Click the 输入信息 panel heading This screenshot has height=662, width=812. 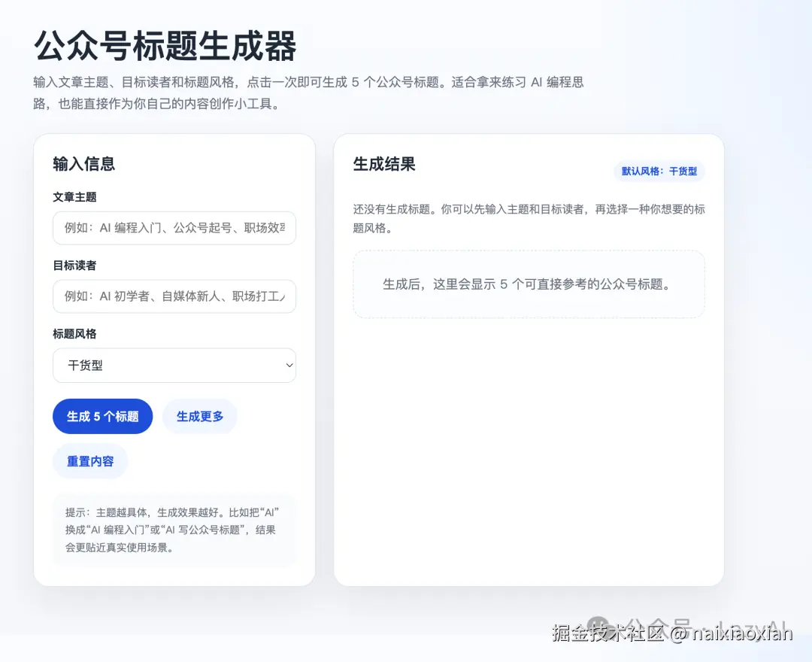tap(83, 164)
